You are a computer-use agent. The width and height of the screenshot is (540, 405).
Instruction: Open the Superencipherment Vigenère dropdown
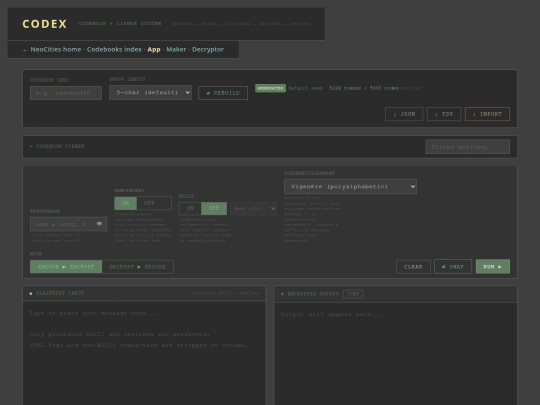[x=350, y=186]
